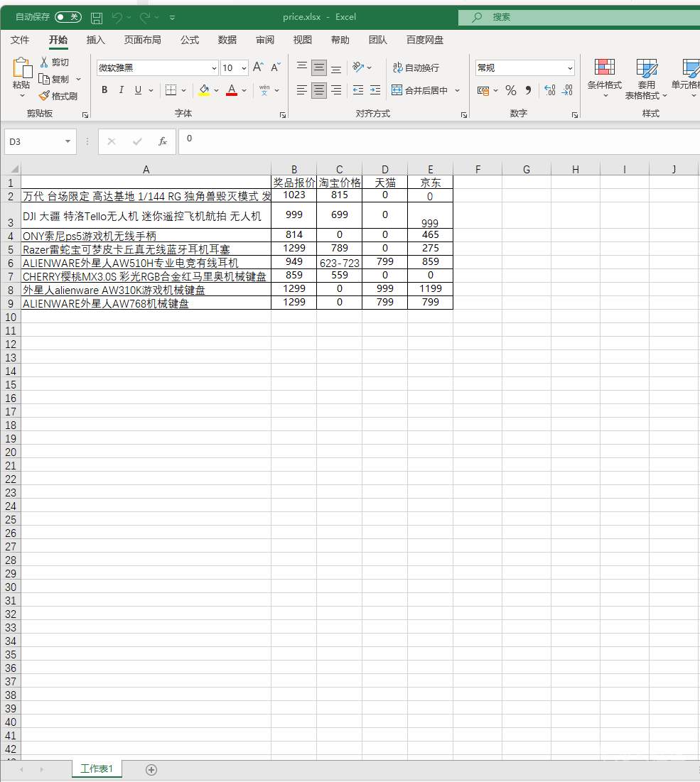700x782 pixels.
Task: Toggle Merge and Center (合并后居中)
Action: [419, 90]
